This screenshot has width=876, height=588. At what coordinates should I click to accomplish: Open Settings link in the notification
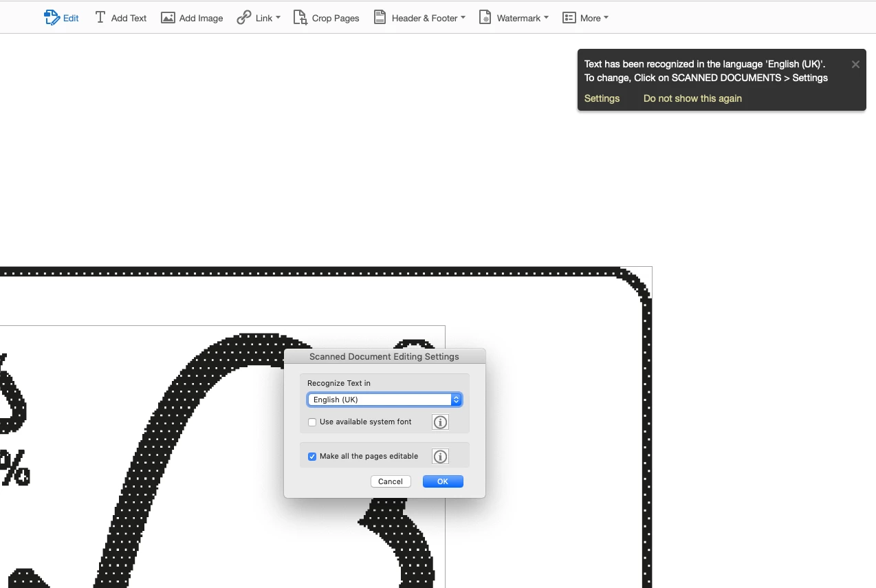tap(602, 98)
